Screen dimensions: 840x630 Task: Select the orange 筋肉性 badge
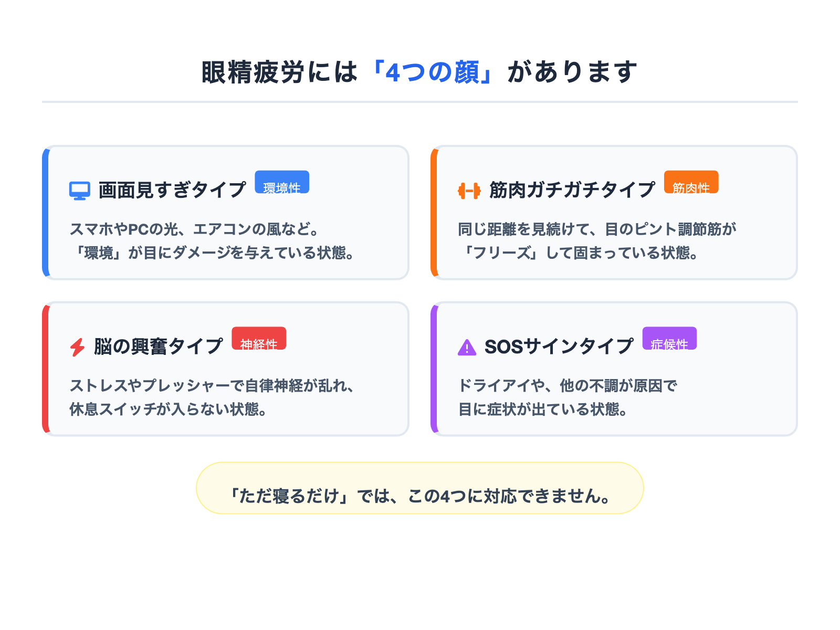tap(691, 182)
